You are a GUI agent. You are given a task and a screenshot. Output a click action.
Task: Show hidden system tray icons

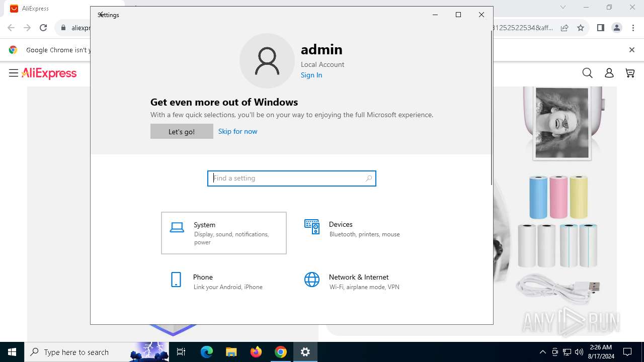[x=542, y=352]
